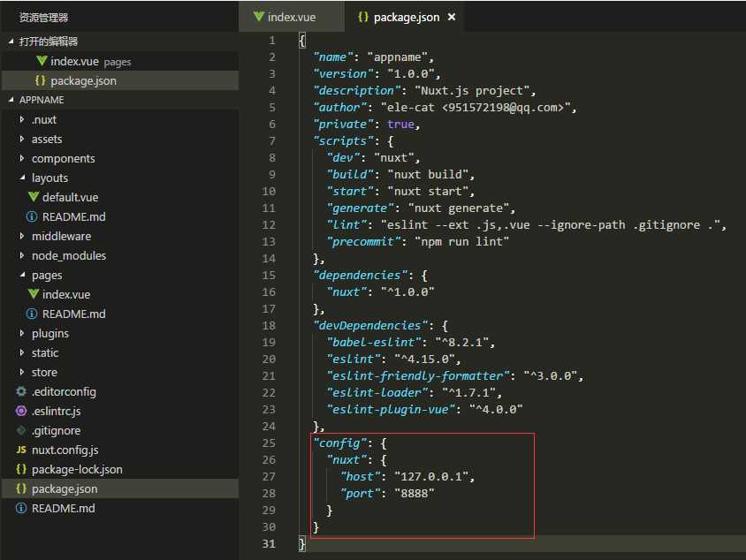The image size is (746, 560).
Task: Click Vue icon next to default.vue
Action: pyautogui.click(x=33, y=197)
